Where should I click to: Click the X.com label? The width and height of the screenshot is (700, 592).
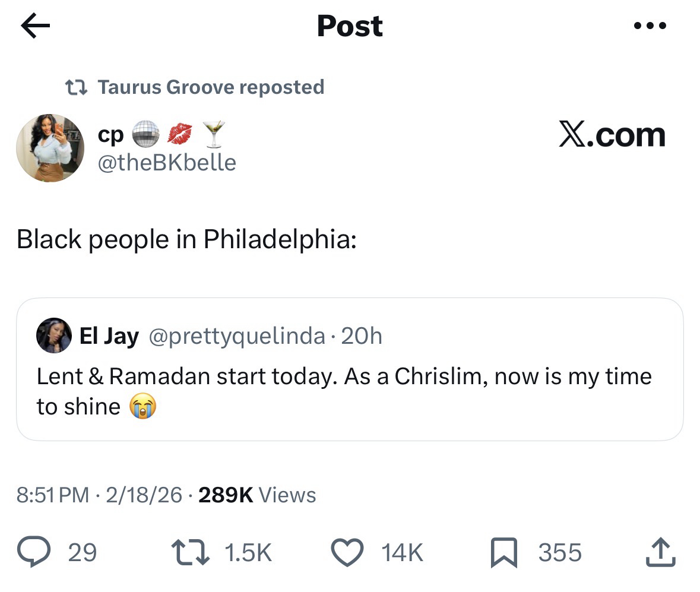tap(612, 135)
